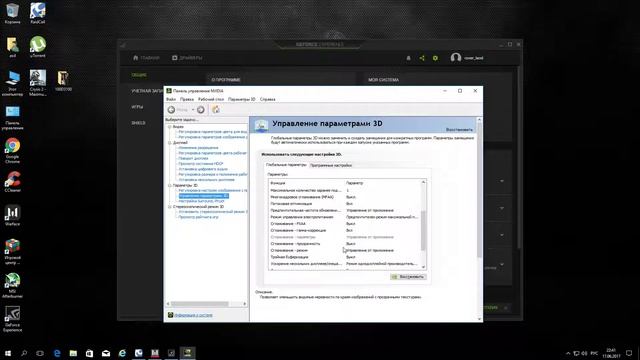The height and width of the screenshot is (360, 640).
Task: Open the Back history dropdown arrow
Action: pos(193,109)
